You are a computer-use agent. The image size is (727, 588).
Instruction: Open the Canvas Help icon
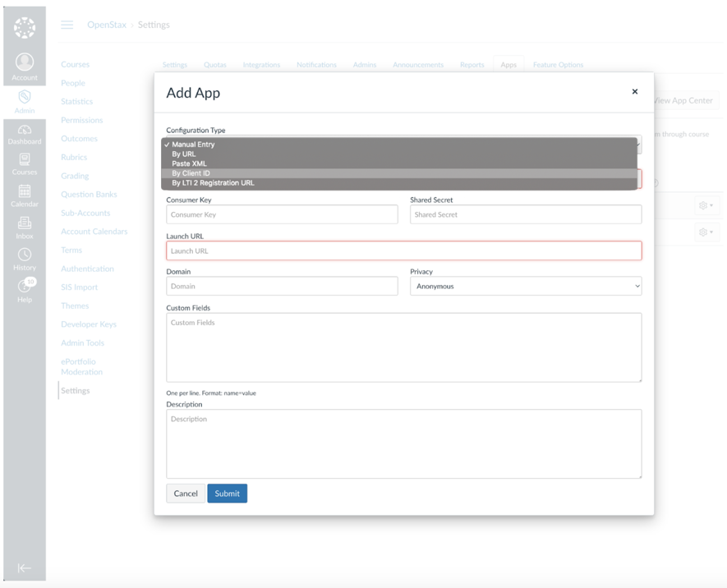25,286
